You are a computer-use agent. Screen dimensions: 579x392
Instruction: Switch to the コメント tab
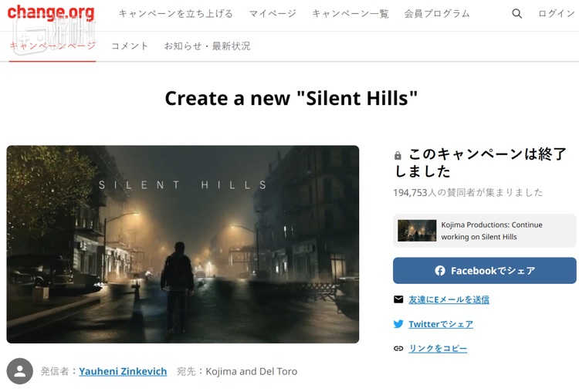coord(130,46)
